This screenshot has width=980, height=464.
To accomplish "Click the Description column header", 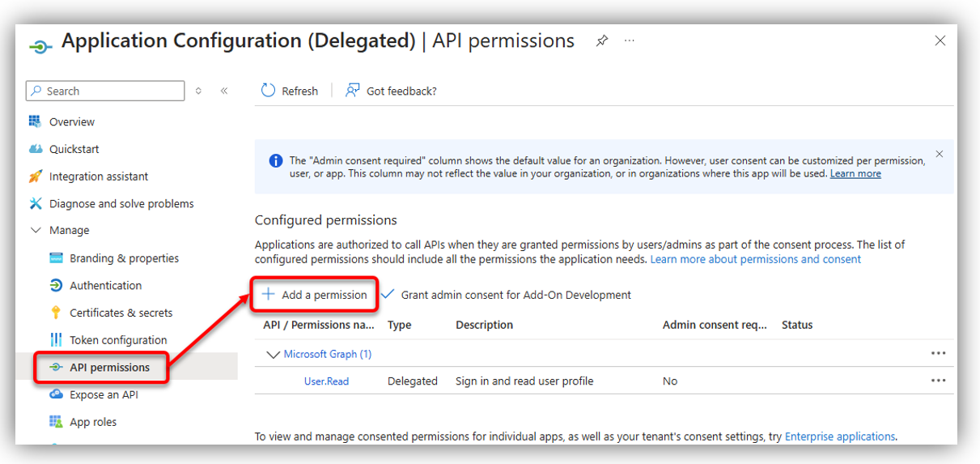I will click(x=485, y=325).
